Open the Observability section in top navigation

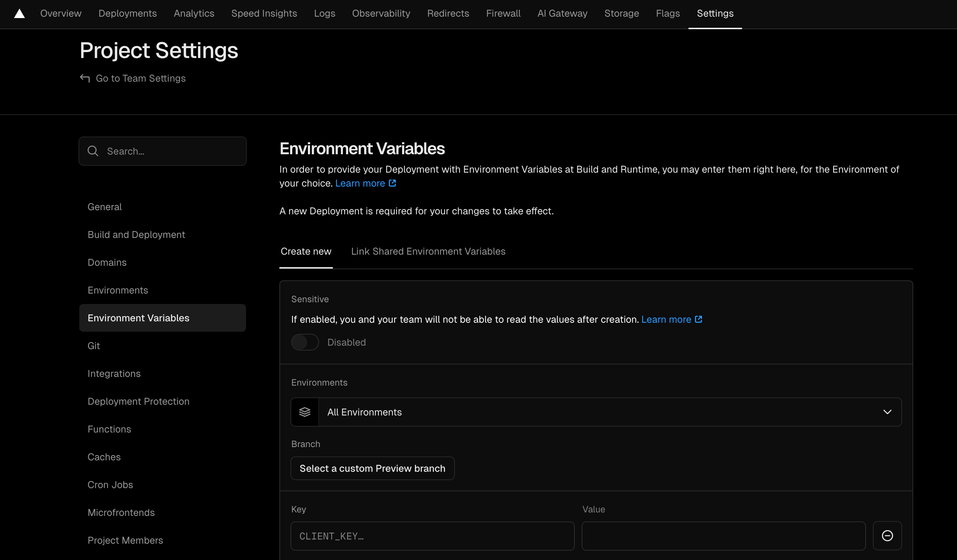[x=381, y=14]
